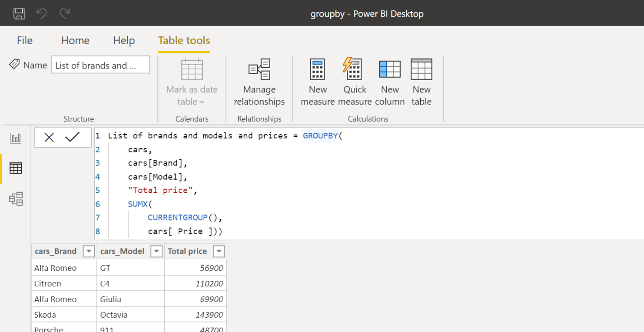Switch to the Help tab
Screen dimensions: 644x332
[x=124, y=40]
